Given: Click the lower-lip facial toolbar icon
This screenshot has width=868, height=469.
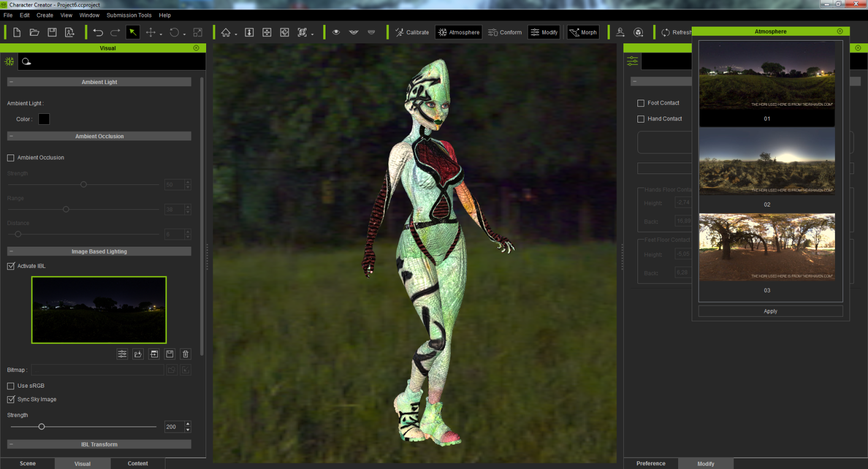Looking at the screenshot, I should pos(371,33).
